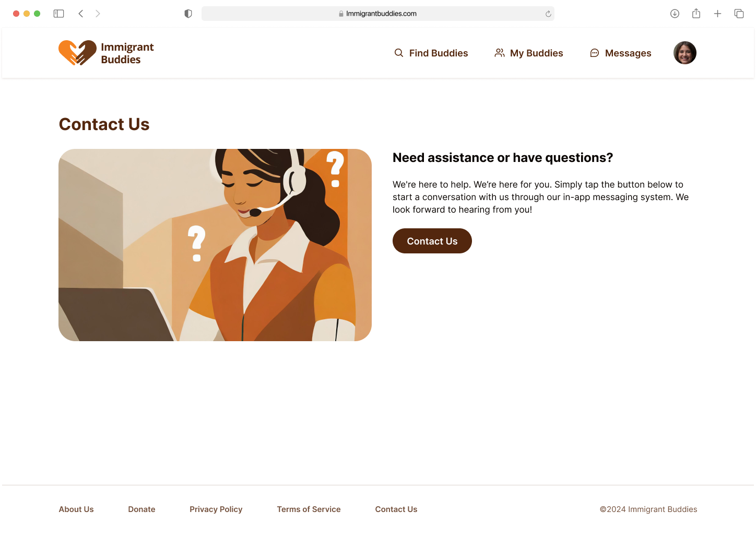Go back with browser back arrow
756x535 pixels.
coord(81,14)
